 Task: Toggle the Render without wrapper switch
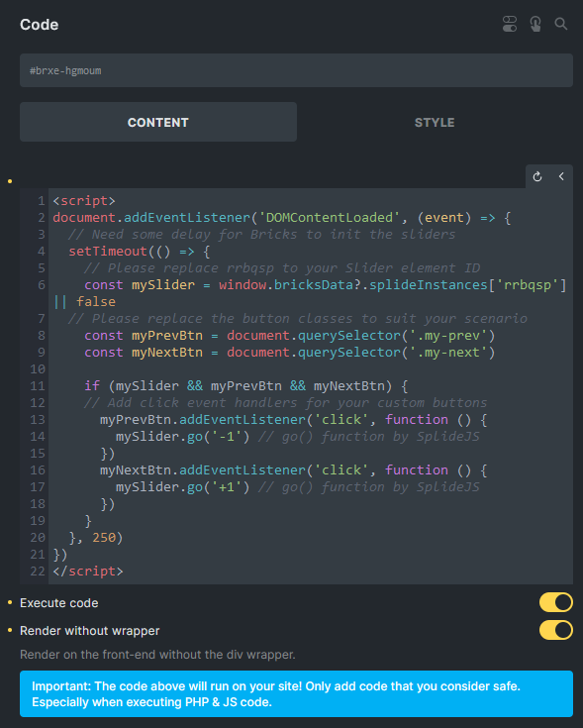tap(555, 631)
